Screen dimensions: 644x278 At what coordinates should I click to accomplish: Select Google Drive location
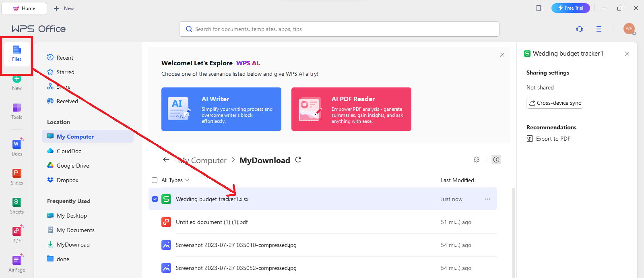coord(72,166)
